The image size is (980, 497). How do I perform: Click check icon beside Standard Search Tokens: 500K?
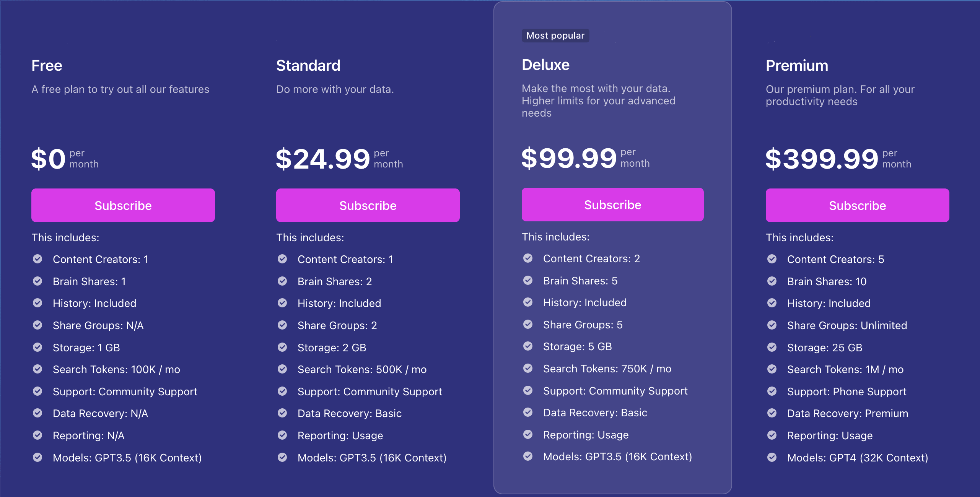click(x=282, y=369)
